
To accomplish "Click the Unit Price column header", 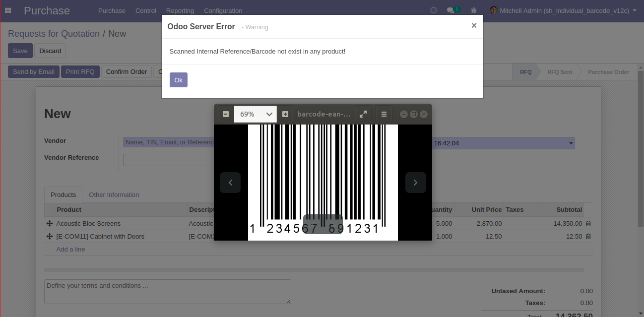I will coord(479,210).
